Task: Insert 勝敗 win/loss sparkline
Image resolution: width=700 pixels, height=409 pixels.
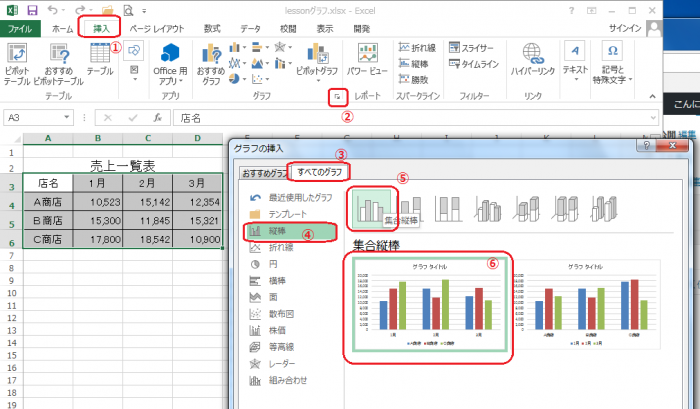Action: pos(413,79)
